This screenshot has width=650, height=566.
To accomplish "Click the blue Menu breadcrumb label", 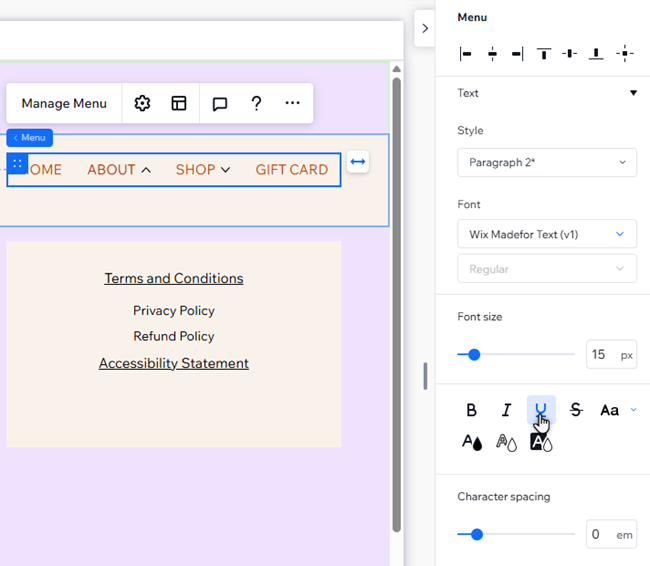I will click(29, 138).
